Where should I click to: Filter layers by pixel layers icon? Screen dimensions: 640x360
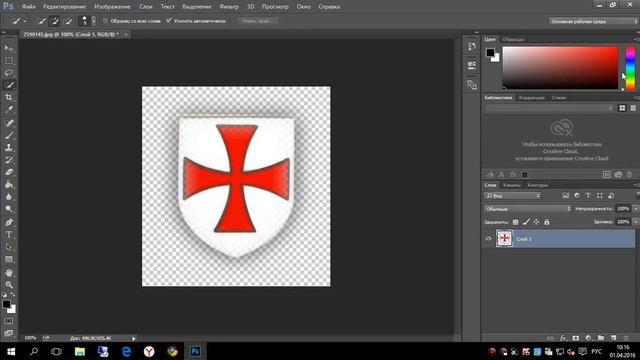pyautogui.click(x=565, y=196)
